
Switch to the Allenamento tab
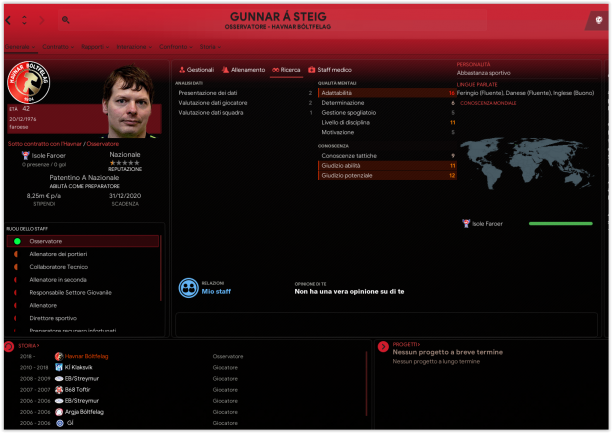pyautogui.click(x=243, y=70)
